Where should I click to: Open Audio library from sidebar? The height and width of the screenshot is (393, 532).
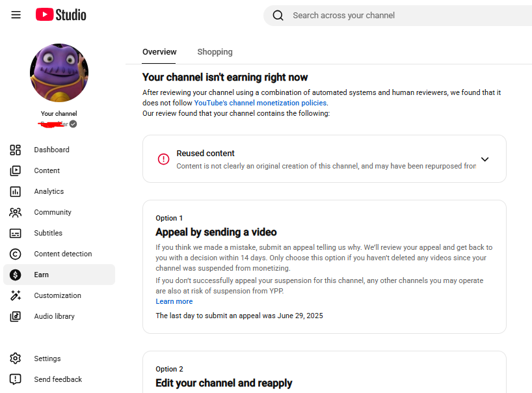pyautogui.click(x=59, y=316)
